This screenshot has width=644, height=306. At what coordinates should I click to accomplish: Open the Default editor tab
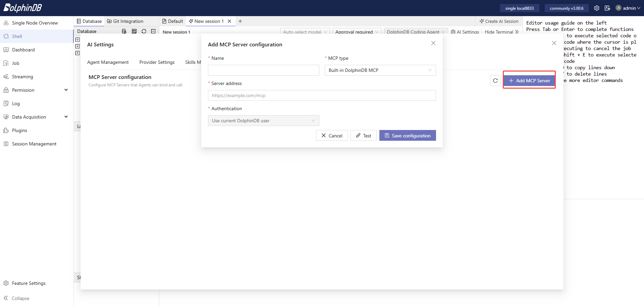173,21
